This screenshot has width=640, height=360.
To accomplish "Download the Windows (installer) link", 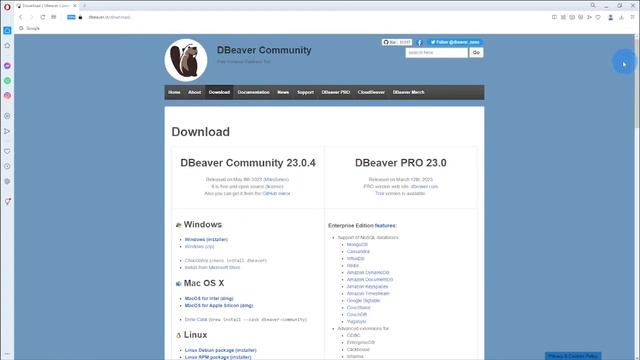I will [206, 240].
